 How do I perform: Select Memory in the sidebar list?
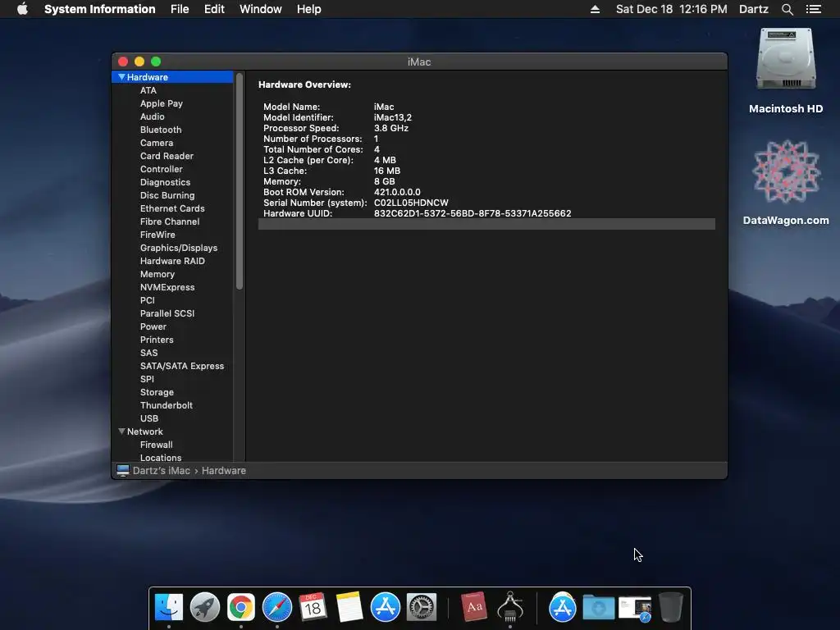tap(157, 274)
